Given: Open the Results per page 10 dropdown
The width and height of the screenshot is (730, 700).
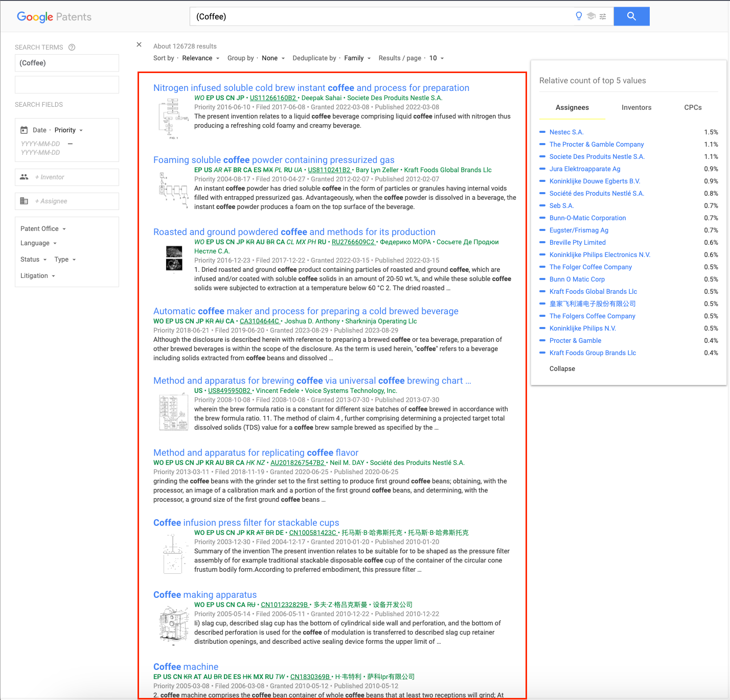Looking at the screenshot, I should coord(437,58).
